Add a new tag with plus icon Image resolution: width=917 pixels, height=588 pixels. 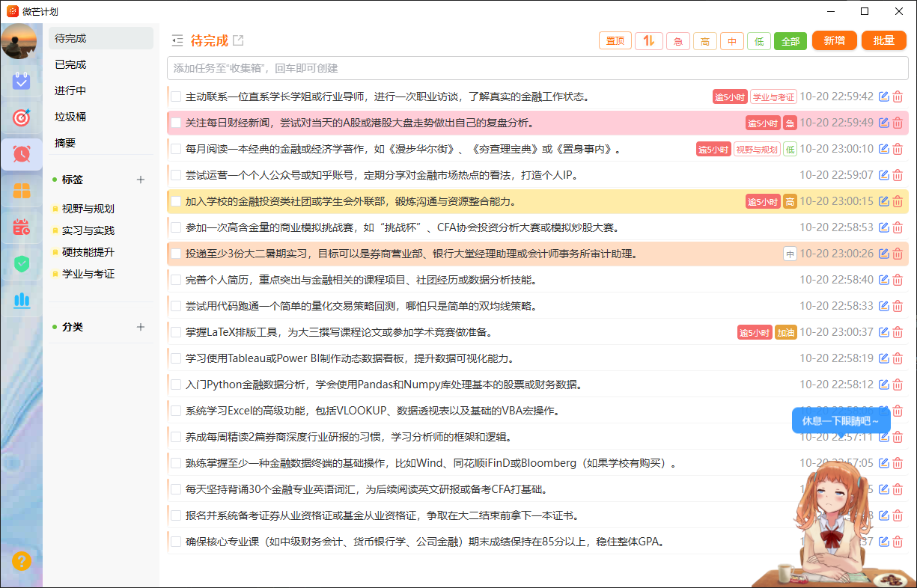point(141,180)
